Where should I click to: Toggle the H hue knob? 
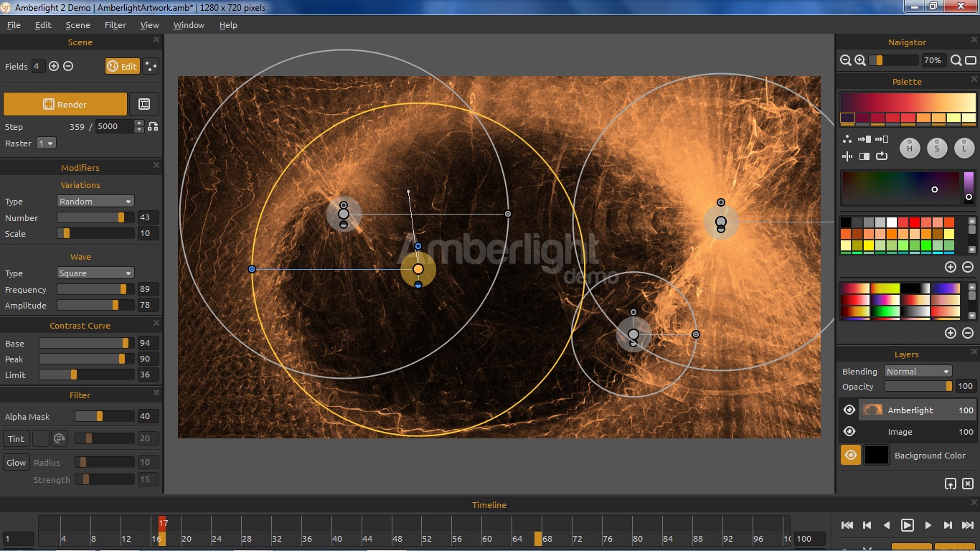pos(910,149)
